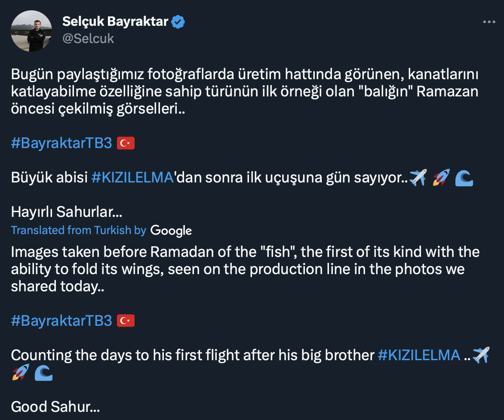Click rocket emoji in the English translation

pos(20,373)
